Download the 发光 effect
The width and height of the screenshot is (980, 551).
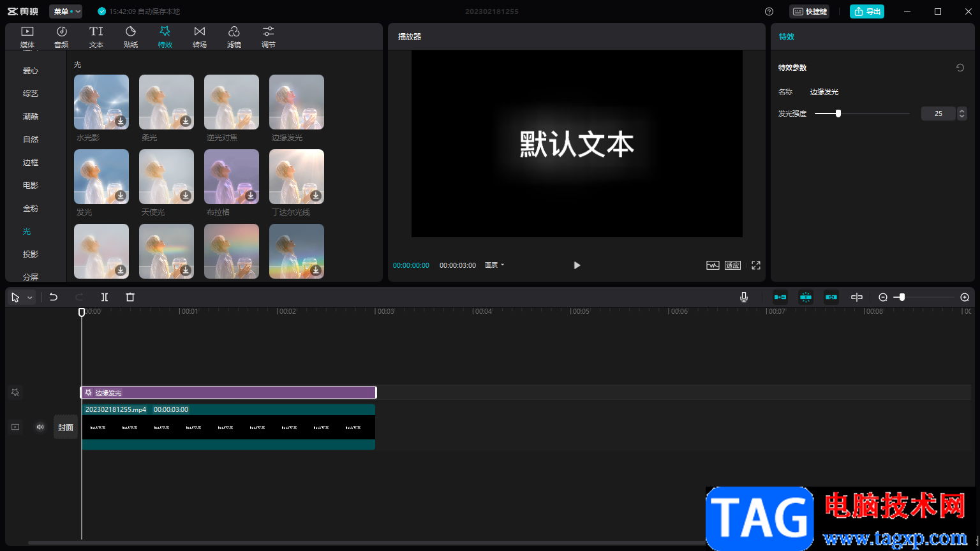point(121,196)
